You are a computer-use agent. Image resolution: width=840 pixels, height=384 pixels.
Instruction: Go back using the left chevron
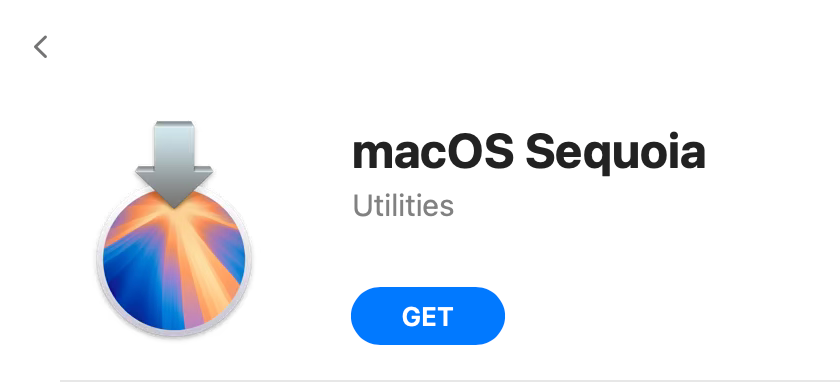pyautogui.click(x=41, y=47)
